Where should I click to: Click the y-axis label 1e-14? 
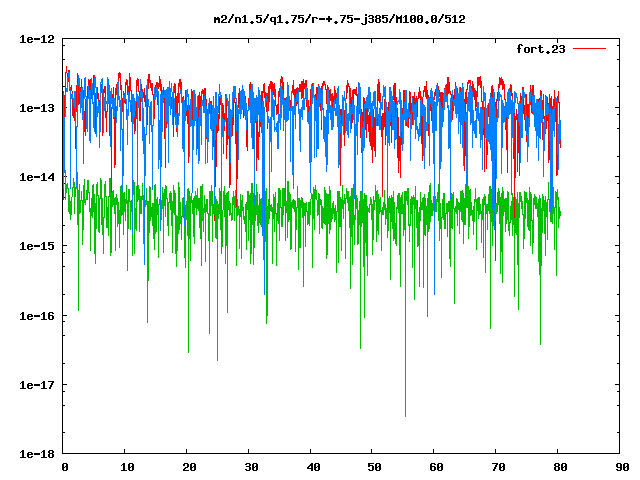[37, 177]
